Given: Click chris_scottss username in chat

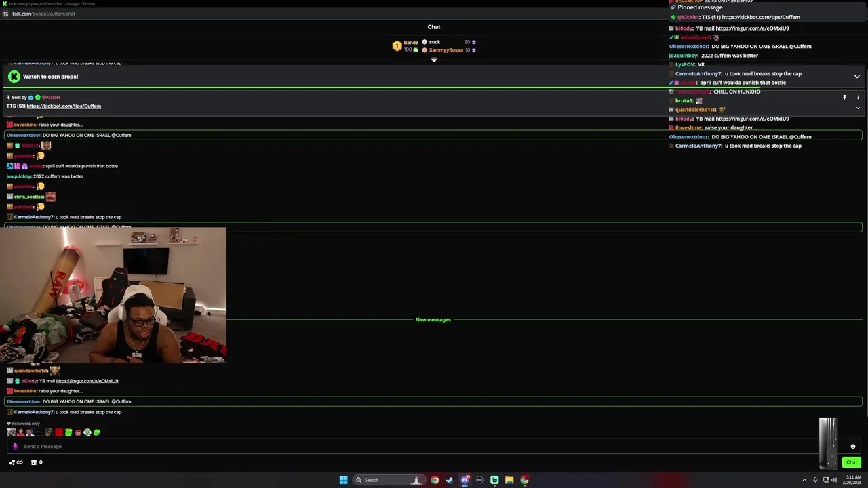Looking at the screenshot, I should pos(28,197).
